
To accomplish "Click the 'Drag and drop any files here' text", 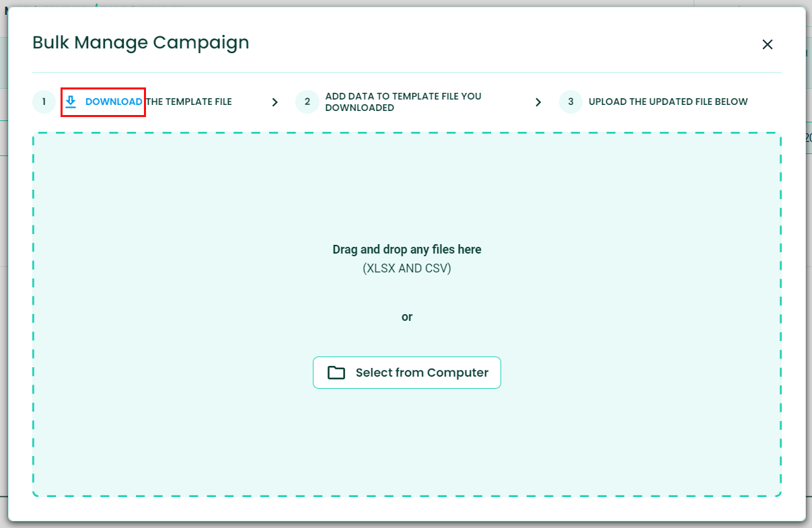I will pos(407,250).
